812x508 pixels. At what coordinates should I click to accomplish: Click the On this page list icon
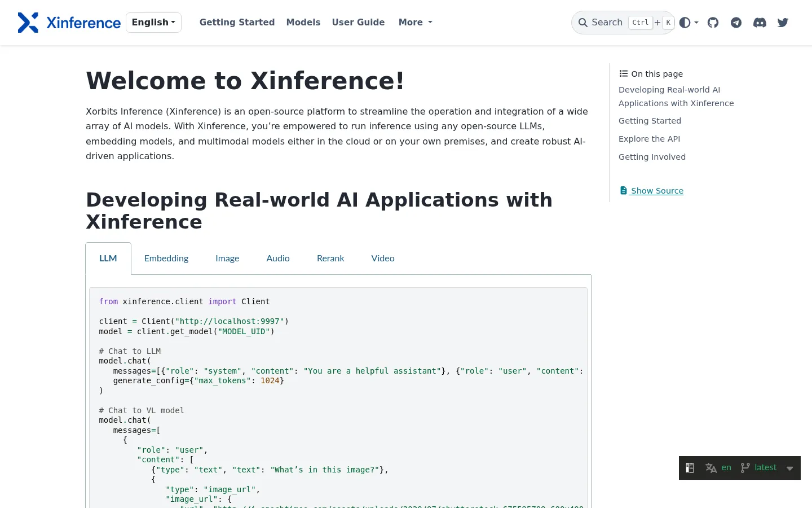[x=624, y=74]
